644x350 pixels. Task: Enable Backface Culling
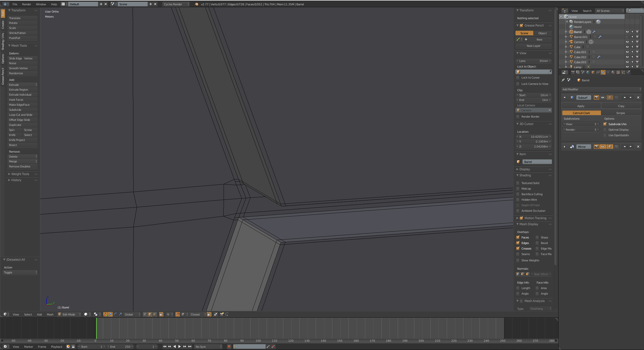click(x=518, y=194)
